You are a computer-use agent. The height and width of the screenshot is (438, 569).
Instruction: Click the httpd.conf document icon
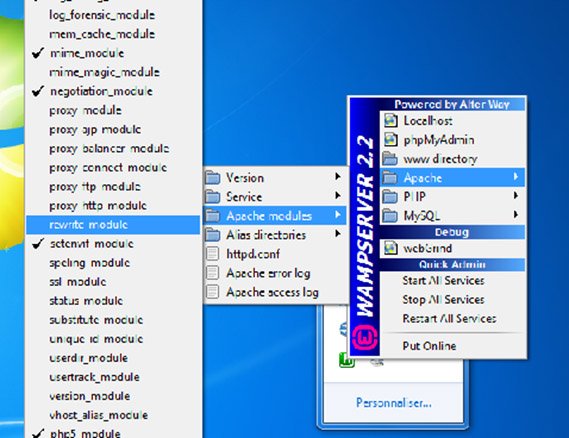(x=212, y=254)
